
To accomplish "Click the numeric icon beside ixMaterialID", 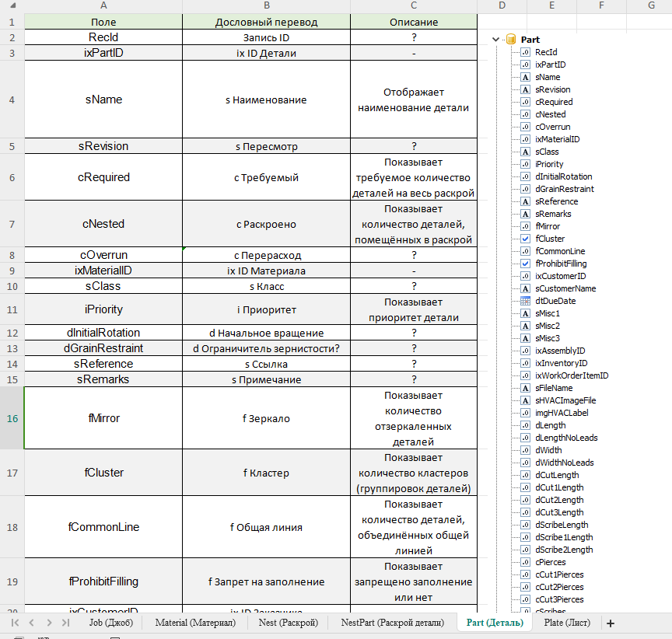I will [x=526, y=139].
